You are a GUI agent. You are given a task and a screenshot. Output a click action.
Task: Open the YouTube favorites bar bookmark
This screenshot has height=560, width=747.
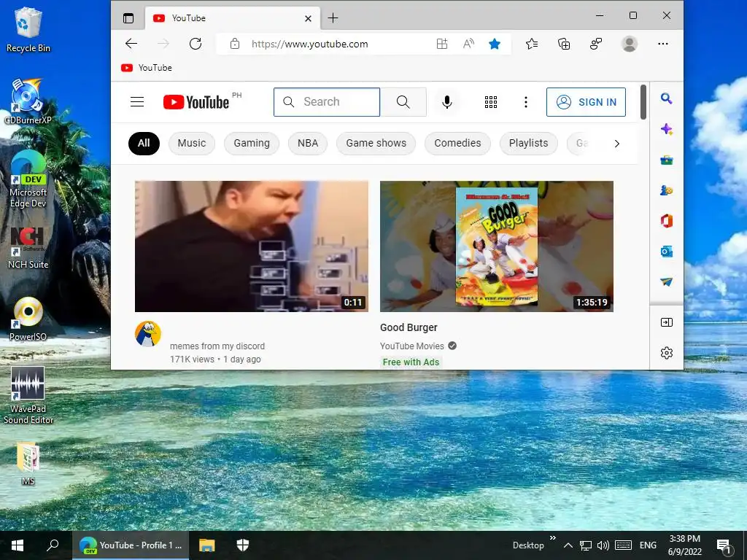[x=146, y=68]
